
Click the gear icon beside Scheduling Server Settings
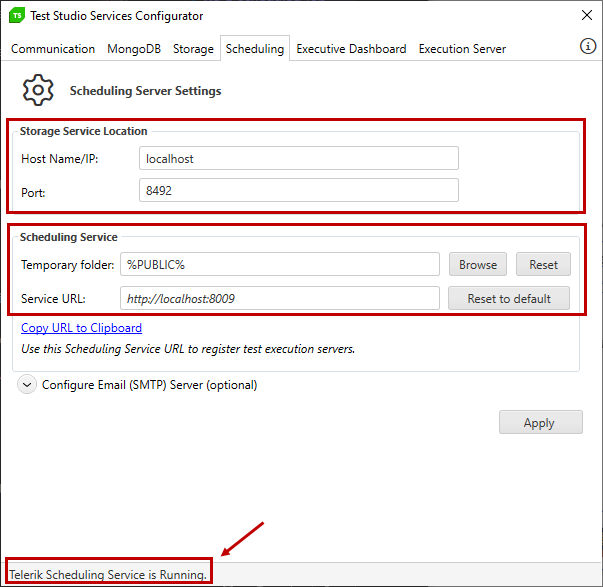[x=38, y=90]
